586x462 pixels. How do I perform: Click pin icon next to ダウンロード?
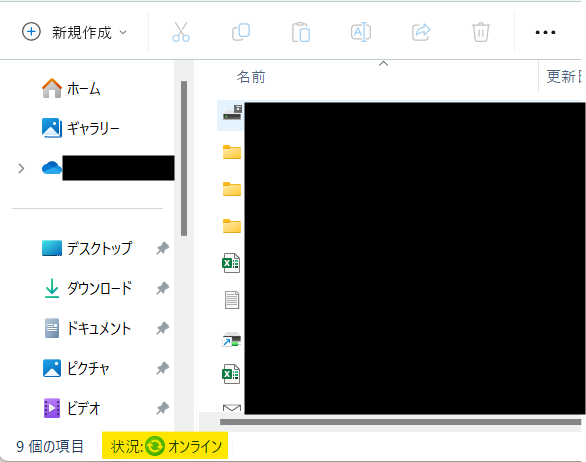coord(163,288)
